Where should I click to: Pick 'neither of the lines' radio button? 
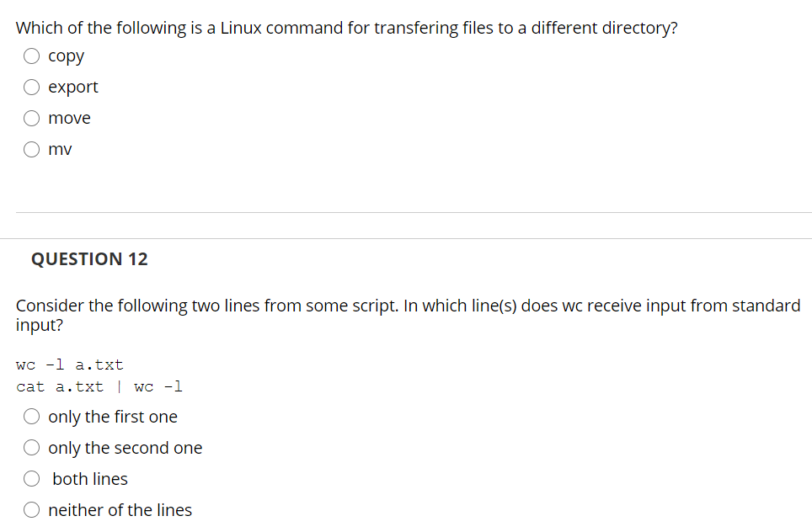[31, 511]
